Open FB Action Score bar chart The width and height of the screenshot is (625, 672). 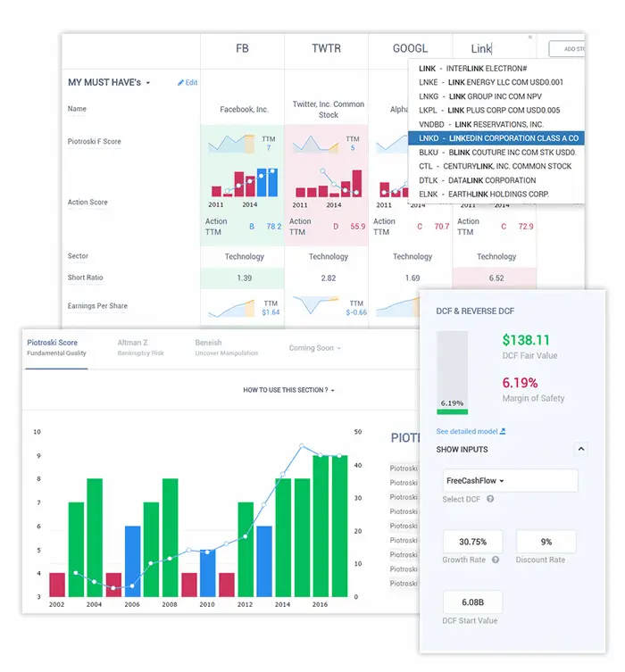(x=245, y=183)
